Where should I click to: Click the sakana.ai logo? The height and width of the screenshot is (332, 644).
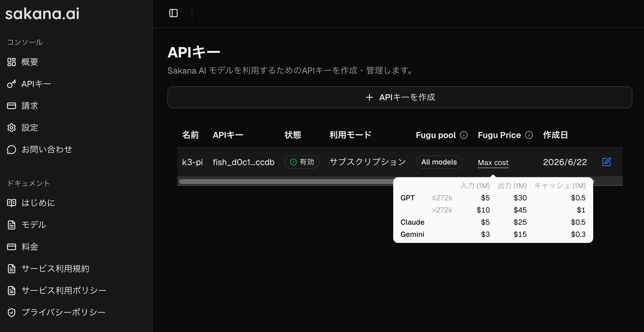42,14
